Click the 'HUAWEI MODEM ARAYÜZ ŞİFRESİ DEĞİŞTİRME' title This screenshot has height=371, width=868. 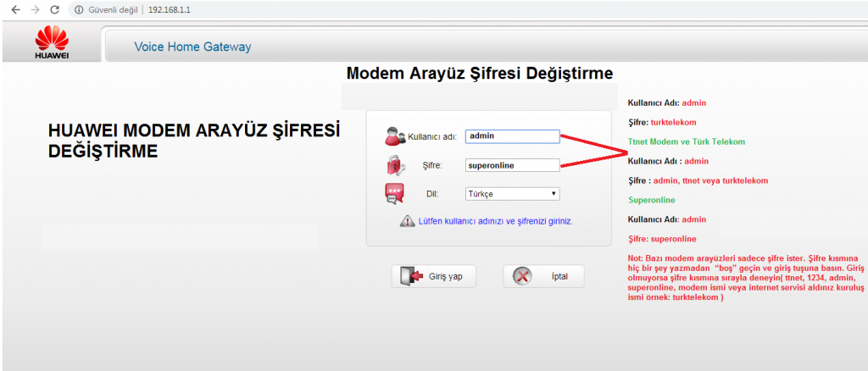pos(194,141)
